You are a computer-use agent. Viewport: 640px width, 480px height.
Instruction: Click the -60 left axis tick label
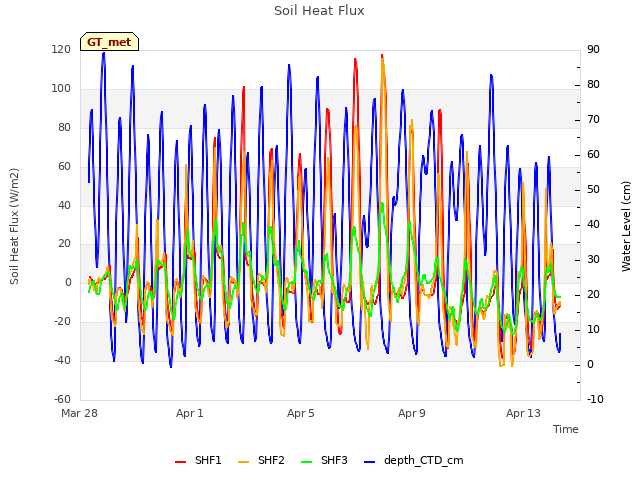click(62, 399)
